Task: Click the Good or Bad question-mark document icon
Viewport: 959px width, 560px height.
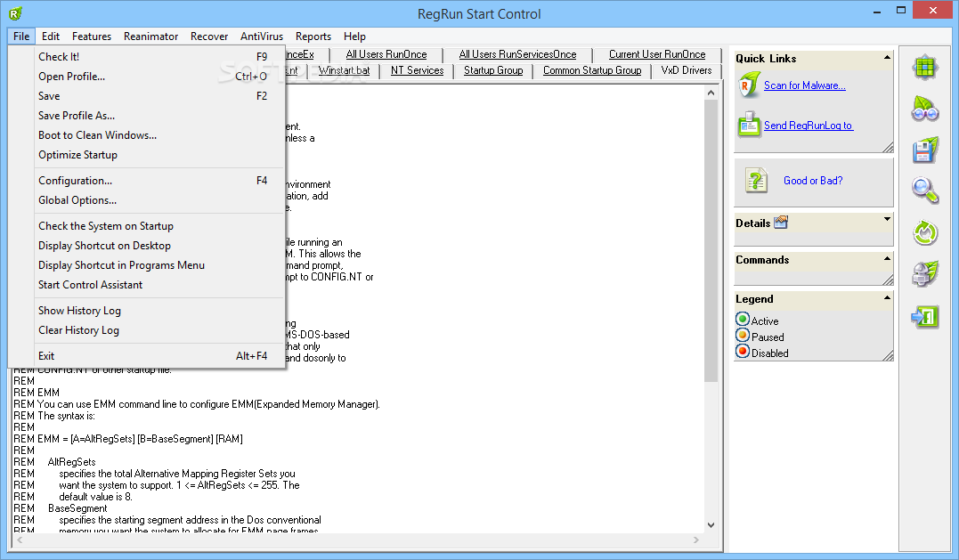Action: click(757, 181)
